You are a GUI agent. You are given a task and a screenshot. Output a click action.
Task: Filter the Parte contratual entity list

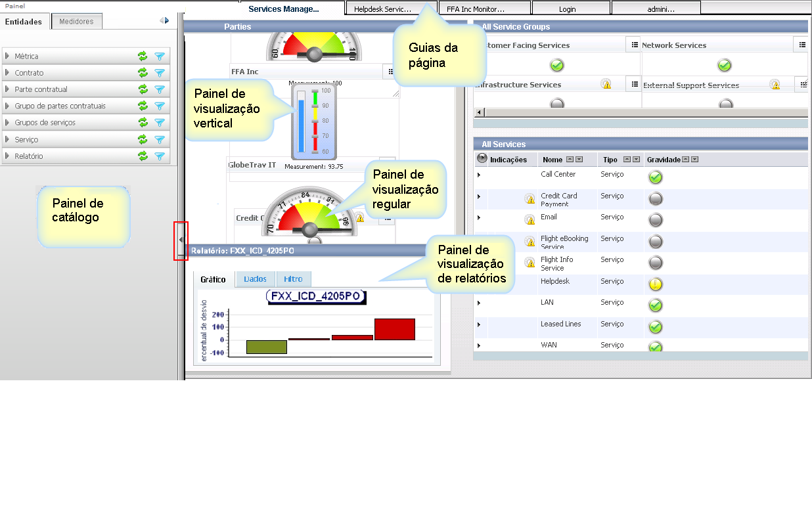click(x=159, y=89)
